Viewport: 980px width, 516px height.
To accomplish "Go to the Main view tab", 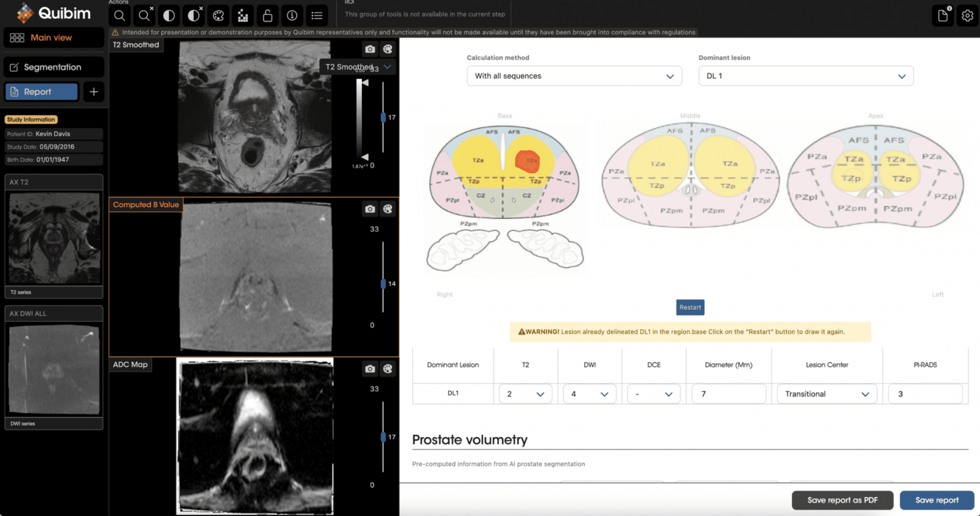I will (x=54, y=38).
